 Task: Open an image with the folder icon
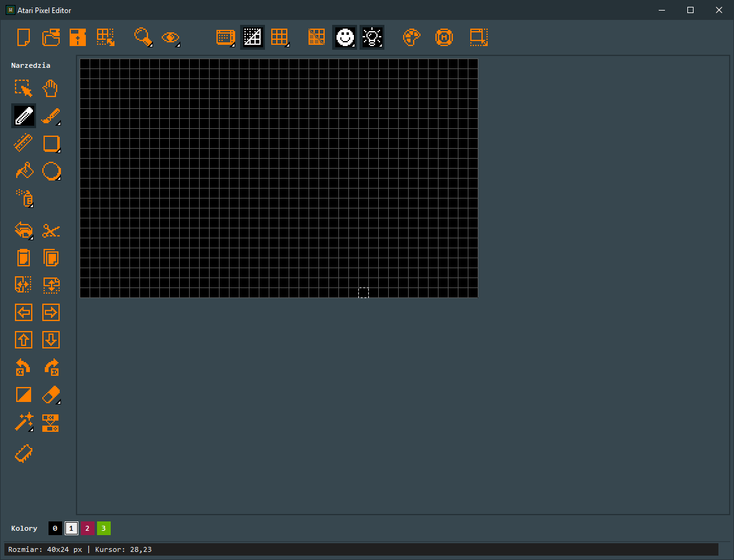click(x=50, y=37)
